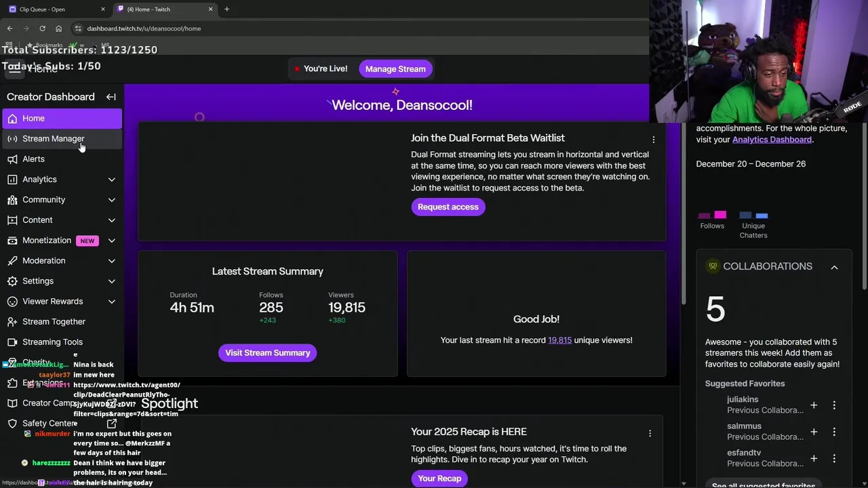Click the Unique Chatters legend swatch
Image resolution: width=868 pixels, height=488 pixels.
point(753,216)
